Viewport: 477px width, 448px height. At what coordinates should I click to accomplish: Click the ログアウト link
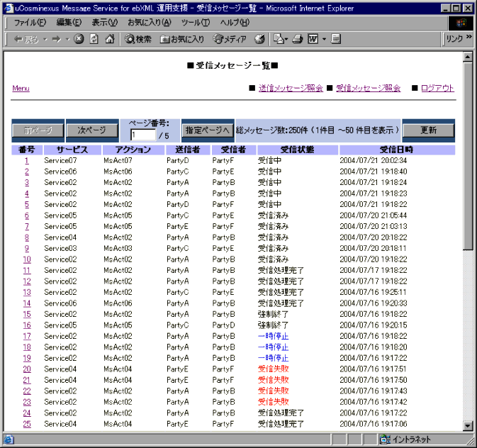(437, 89)
